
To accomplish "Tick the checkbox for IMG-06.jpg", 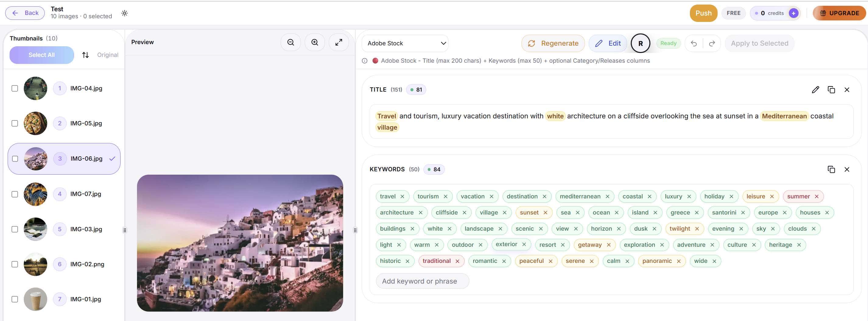I will 15,159.
